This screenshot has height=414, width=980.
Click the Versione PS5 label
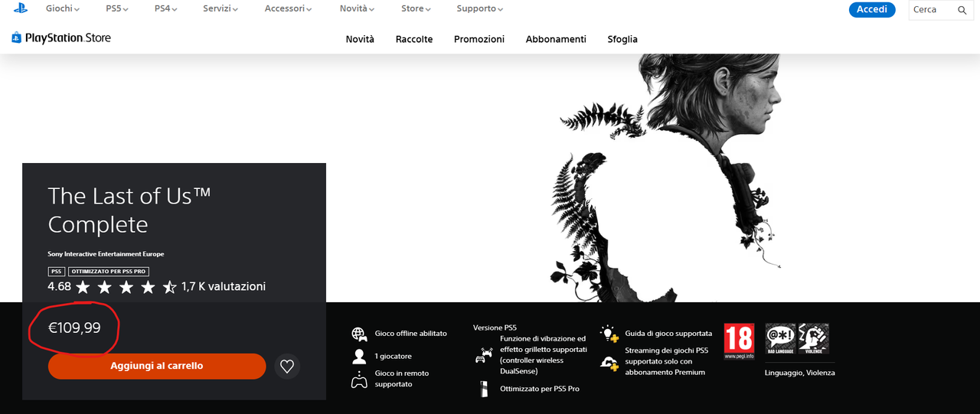(495, 328)
